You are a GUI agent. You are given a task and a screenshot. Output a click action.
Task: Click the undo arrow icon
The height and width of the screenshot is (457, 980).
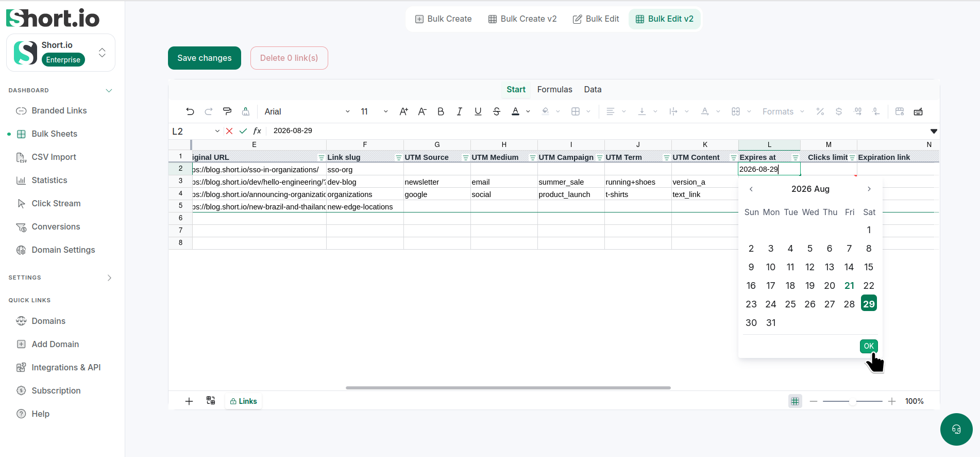pos(190,111)
